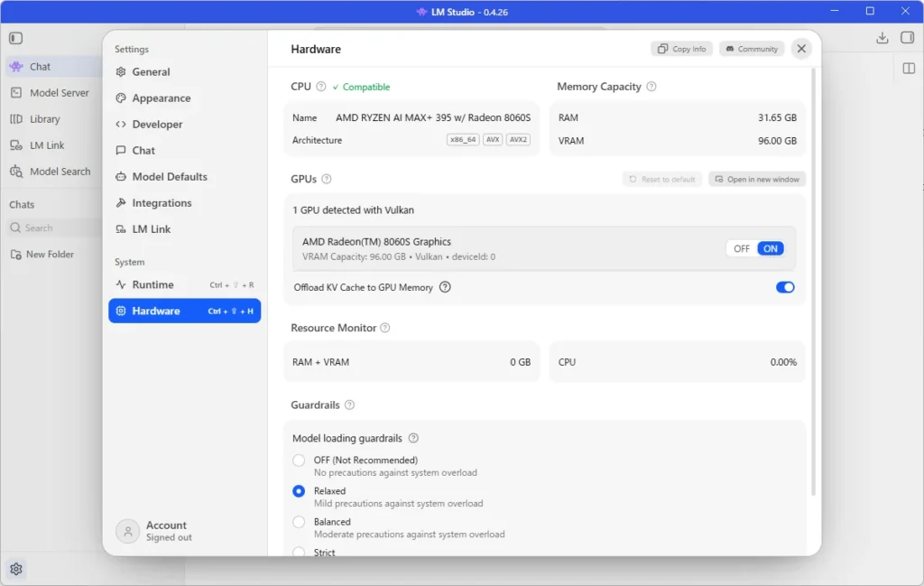This screenshot has width=924, height=586.
Task: Click Reset to default for GPUs
Action: (x=662, y=179)
